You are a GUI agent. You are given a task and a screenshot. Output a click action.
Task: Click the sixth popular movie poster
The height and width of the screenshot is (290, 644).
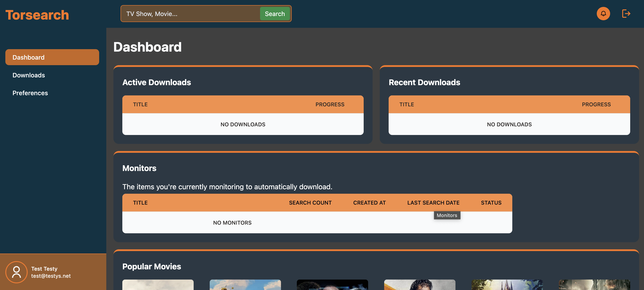tap(594, 285)
